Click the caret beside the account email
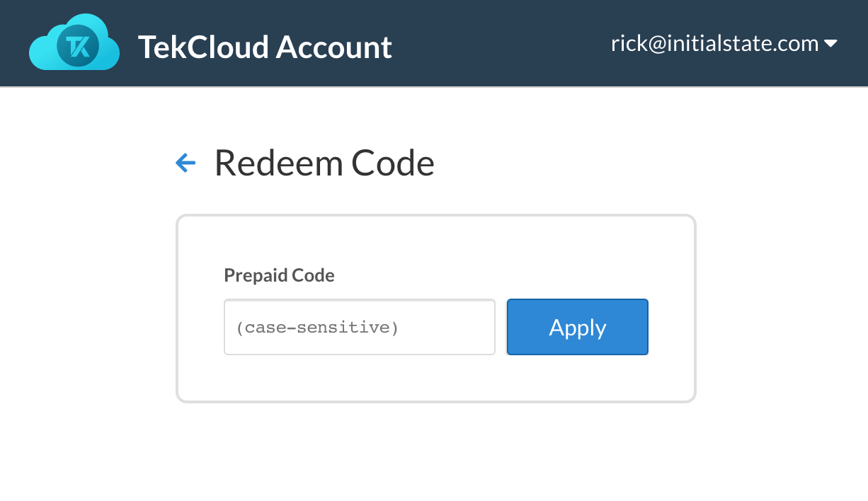Screen dimensions: 868x501 [x=831, y=44]
